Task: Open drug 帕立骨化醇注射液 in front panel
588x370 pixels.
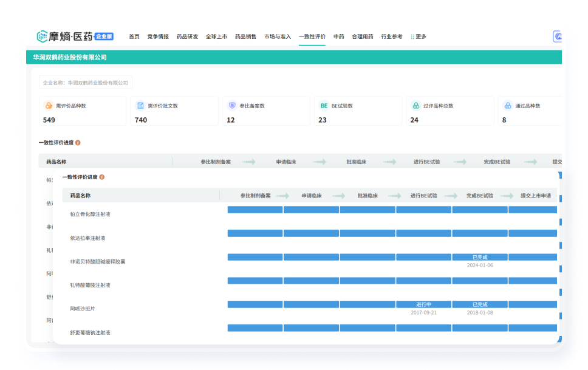Action: tap(90, 214)
